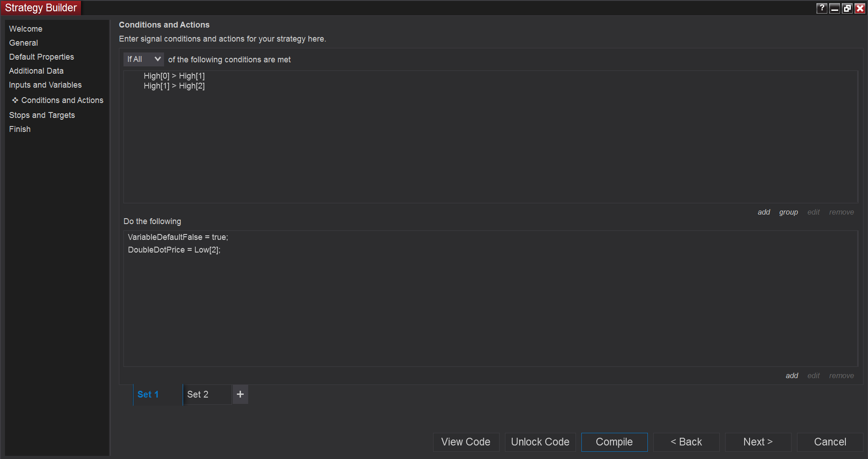Image resolution: width=868 pixels, height=459 pixels.
Task: Cancel the Strategy Builder wizard
Action: (x=830, y=442)
